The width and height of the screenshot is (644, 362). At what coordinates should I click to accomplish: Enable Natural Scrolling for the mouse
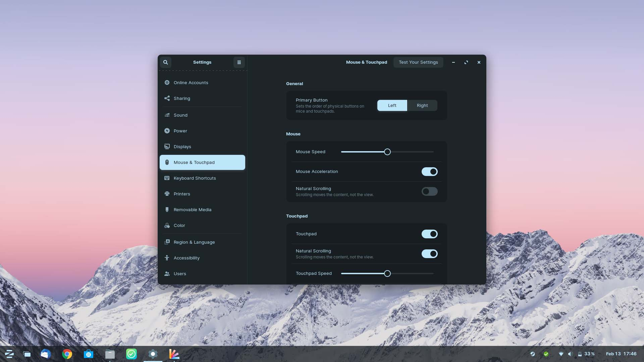(x=429, y=191)
